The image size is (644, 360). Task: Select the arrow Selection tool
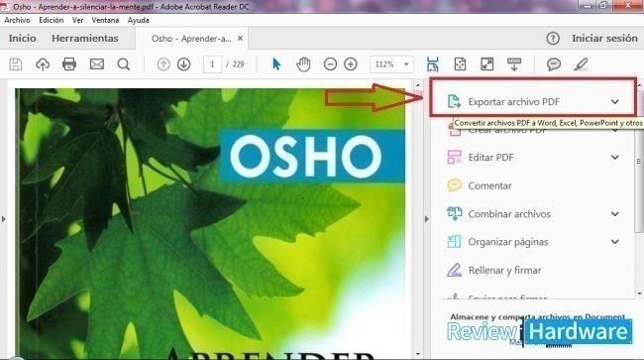(x=276, y=64)
